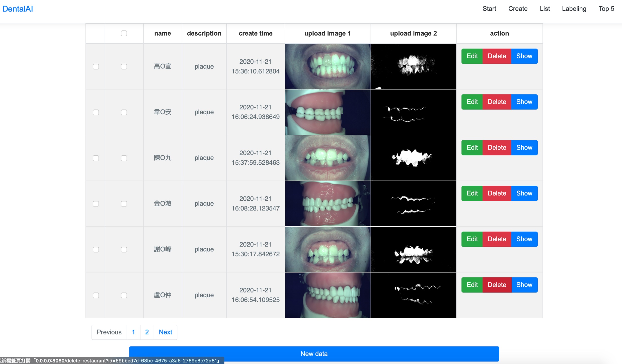This screenshot has width=622, height=364.
Task: Check the first checkbox in 高O宣 row
Action: pyautogui.click(x=96, y=66)
